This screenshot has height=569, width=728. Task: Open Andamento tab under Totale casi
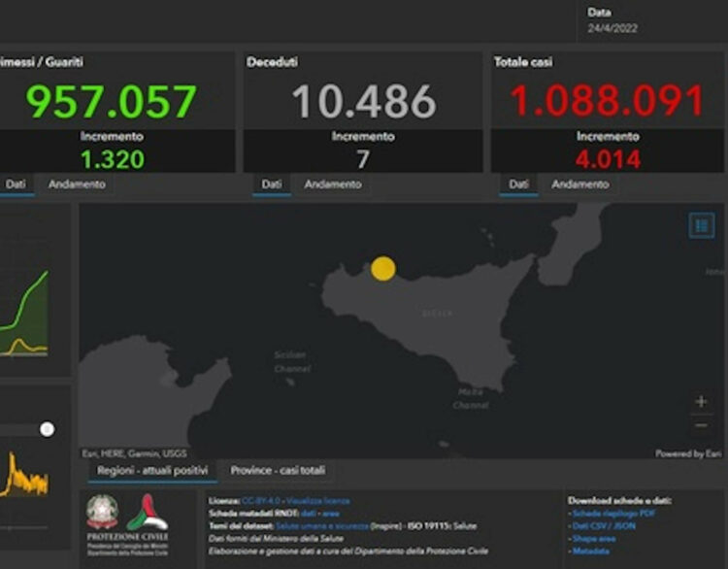click(580, 184)
